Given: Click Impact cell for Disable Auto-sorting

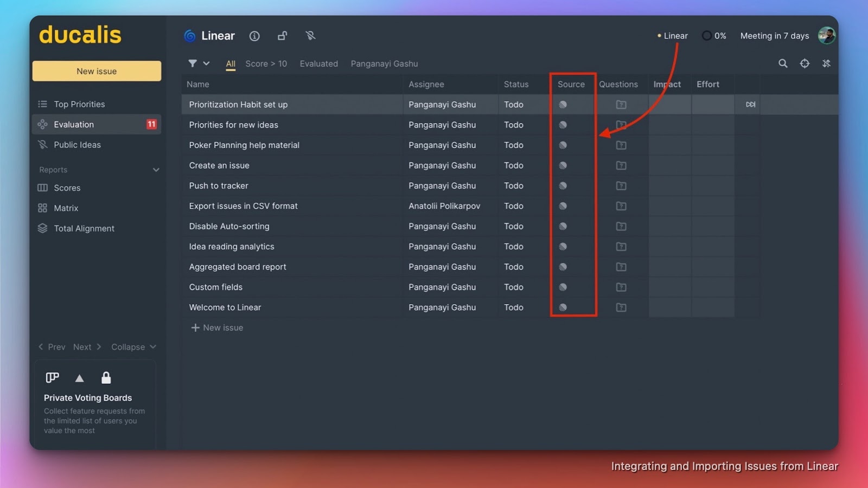Looking at the screenshot, I should pos(670,226).
